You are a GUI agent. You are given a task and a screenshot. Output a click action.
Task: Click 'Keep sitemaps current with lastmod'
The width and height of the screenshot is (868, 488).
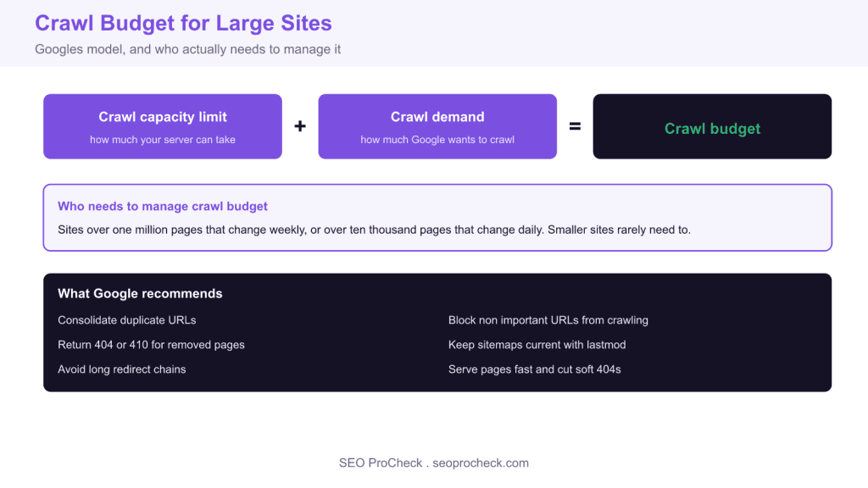[x=537, y=345]
